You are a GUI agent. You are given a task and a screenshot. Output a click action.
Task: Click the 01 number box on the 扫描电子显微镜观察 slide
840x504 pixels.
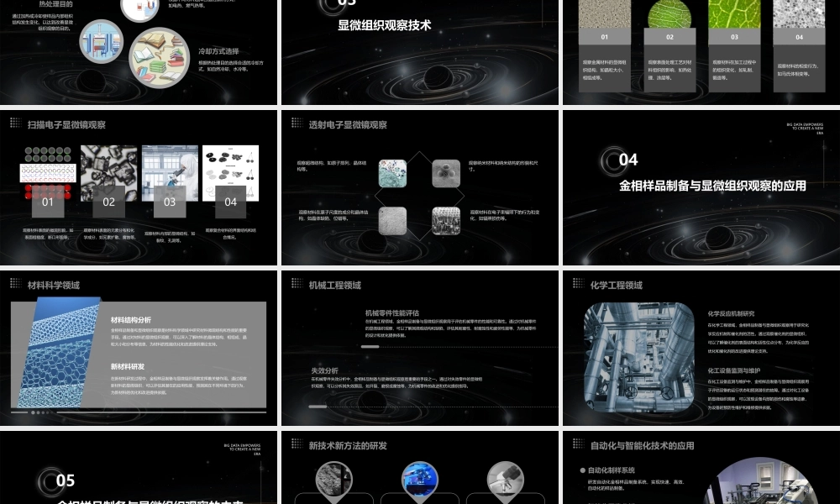click(x=48, y=202)
